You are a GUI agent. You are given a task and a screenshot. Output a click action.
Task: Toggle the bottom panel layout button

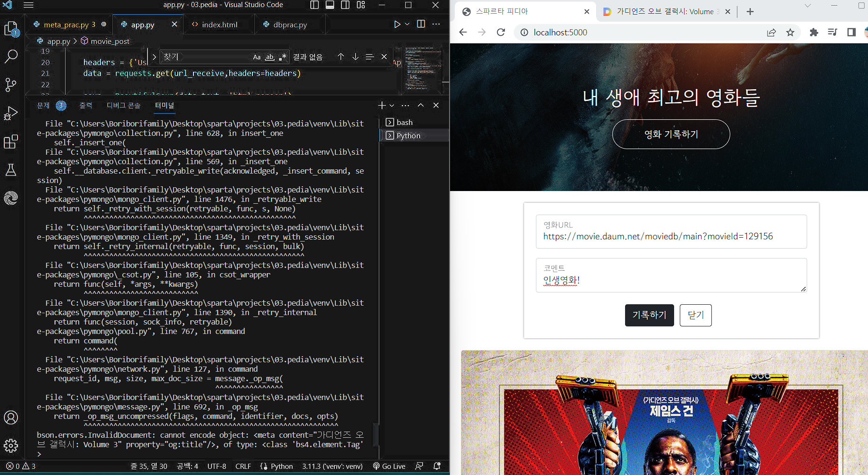[330, 5]
